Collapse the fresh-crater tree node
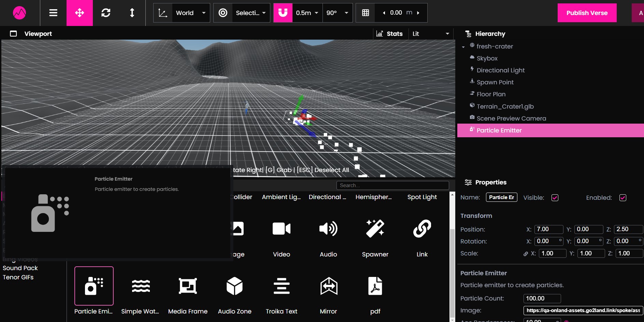 [x=463, y=47]
